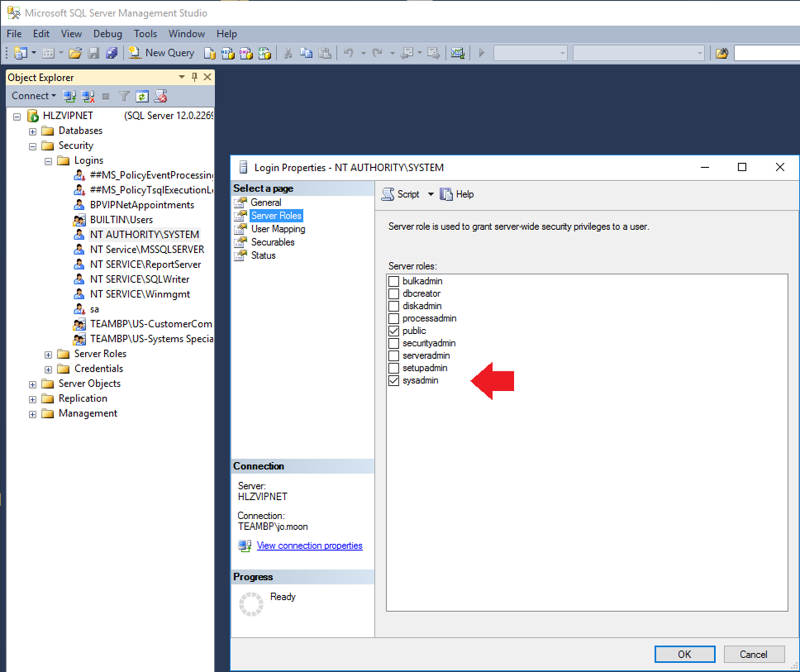Collapse the Logins folder

coord(48,160)
